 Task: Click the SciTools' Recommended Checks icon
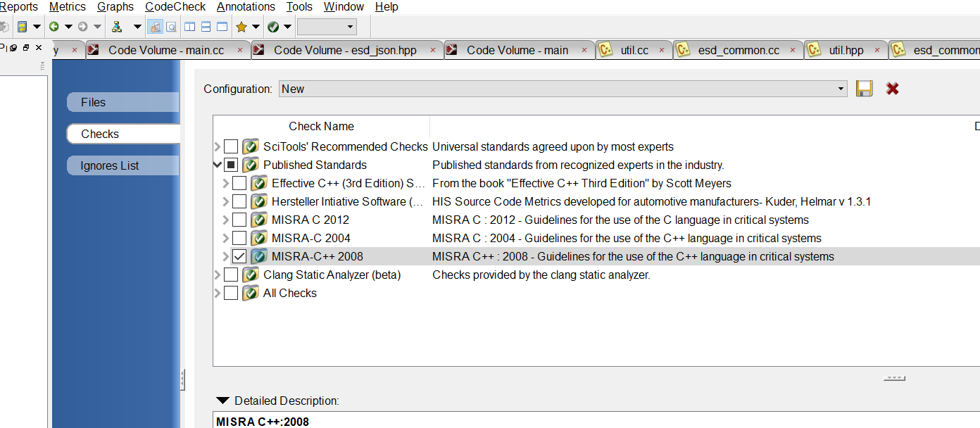[x=251, y=146]
